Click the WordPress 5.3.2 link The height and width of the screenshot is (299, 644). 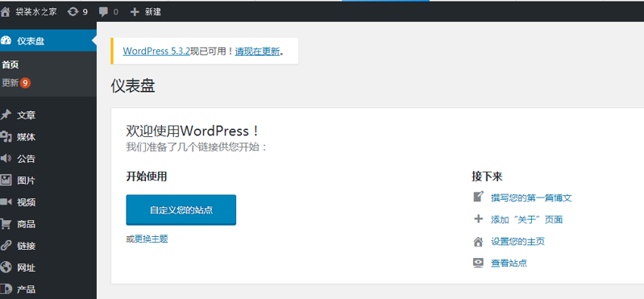(156, 51)
